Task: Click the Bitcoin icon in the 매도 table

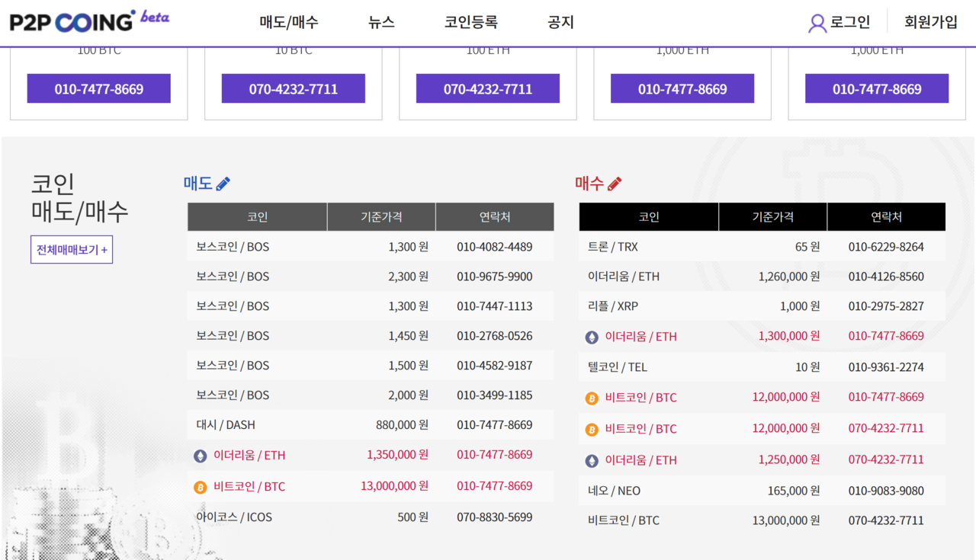Action: click(201, 487)
